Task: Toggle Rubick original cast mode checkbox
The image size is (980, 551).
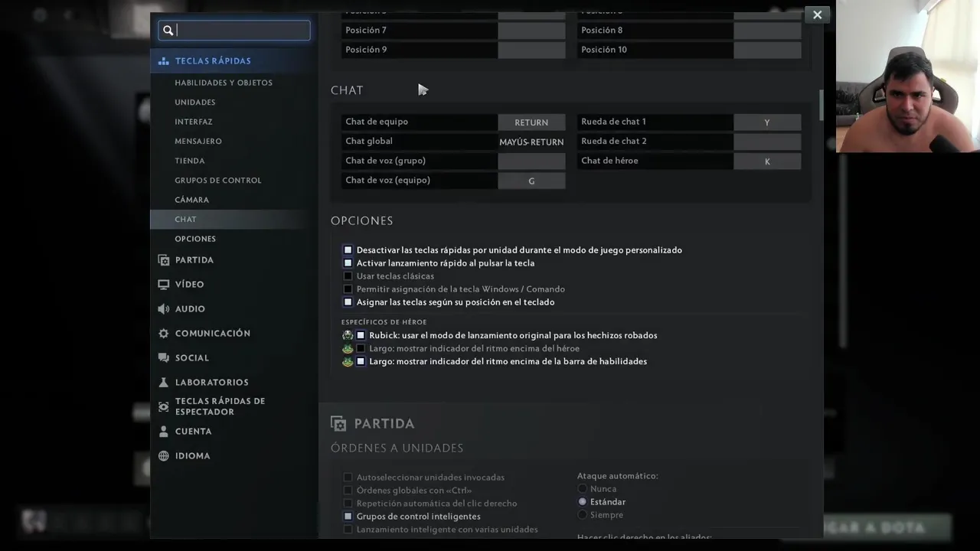Action: pos(361,336)
